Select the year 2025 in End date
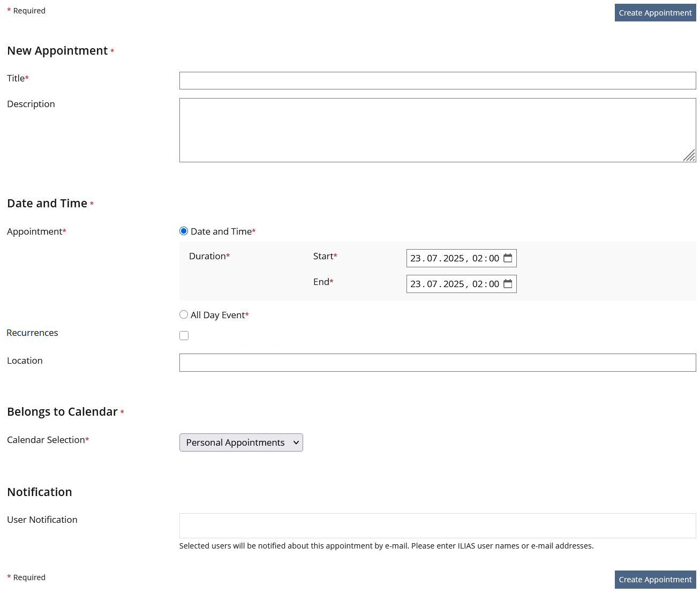 [454, 284]
